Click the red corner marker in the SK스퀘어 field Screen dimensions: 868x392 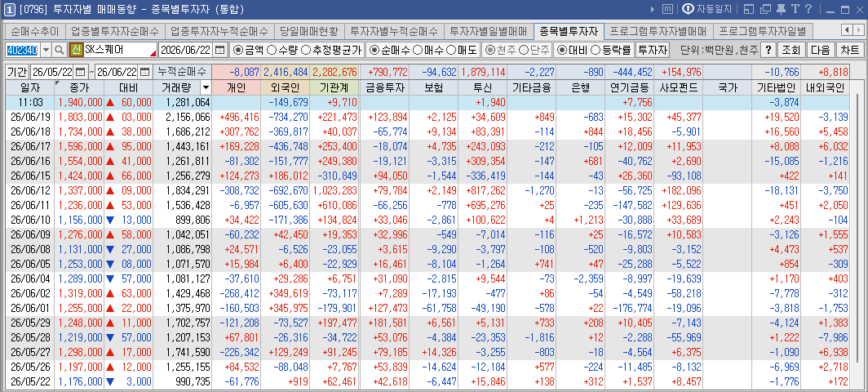[x=153, y=54]
